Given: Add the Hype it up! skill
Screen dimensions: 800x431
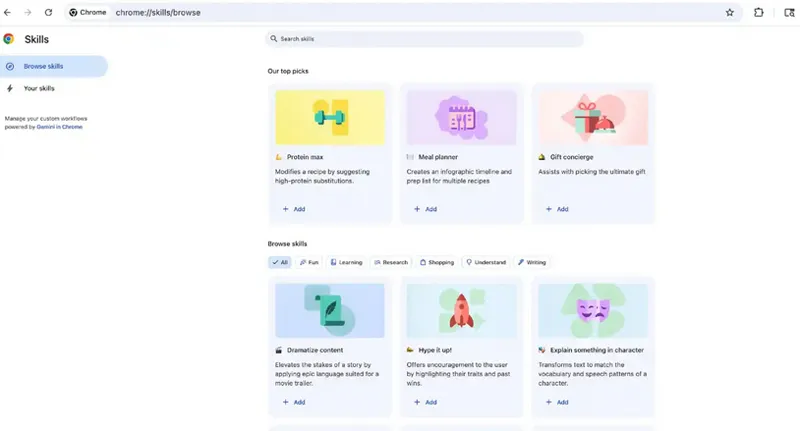Looking at the screenshot, I should point(426,402).
